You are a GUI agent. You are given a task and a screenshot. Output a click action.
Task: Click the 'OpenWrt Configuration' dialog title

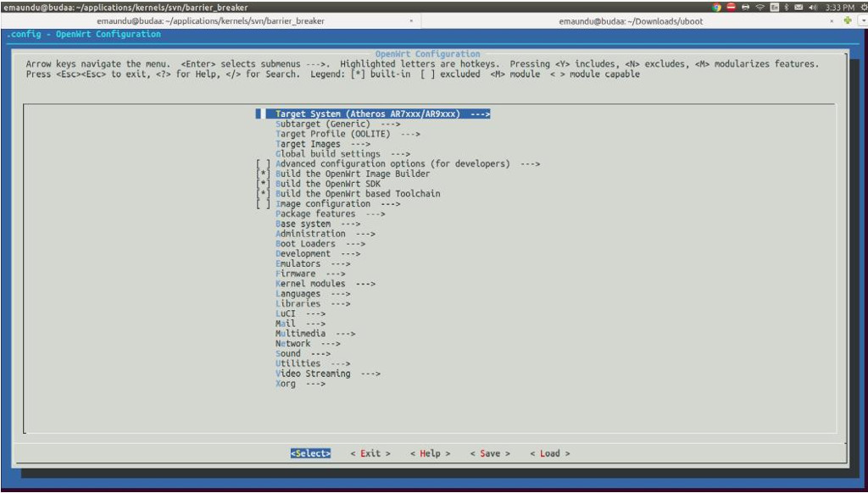[x=427, y=53]
